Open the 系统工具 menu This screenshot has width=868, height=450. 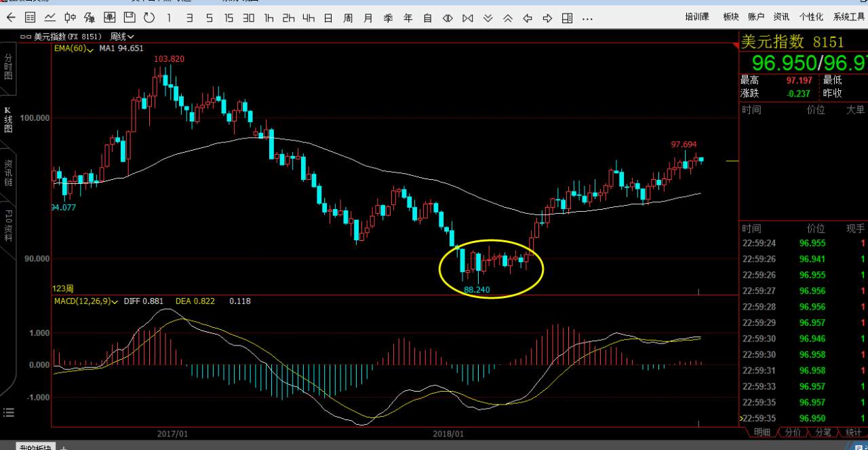(849, 17)
